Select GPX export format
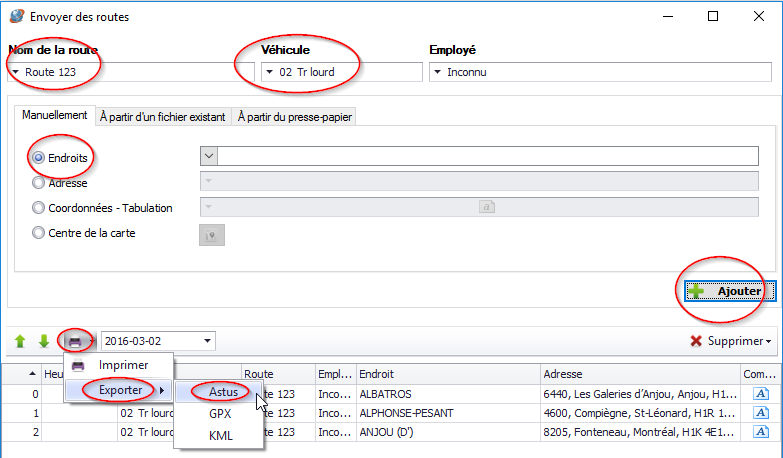The image size is (783, 458). point(220,412)
